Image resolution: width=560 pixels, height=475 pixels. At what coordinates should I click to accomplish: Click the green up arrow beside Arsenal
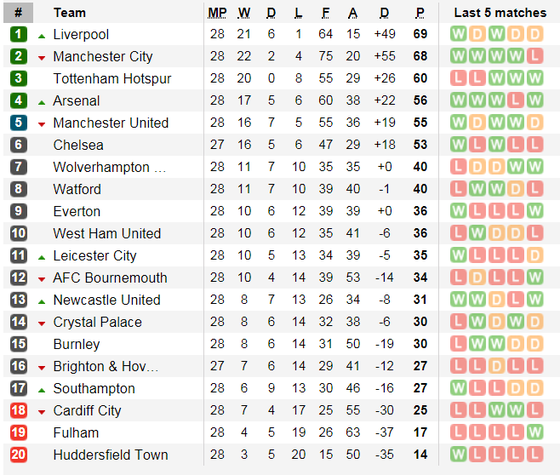[42, 103]
